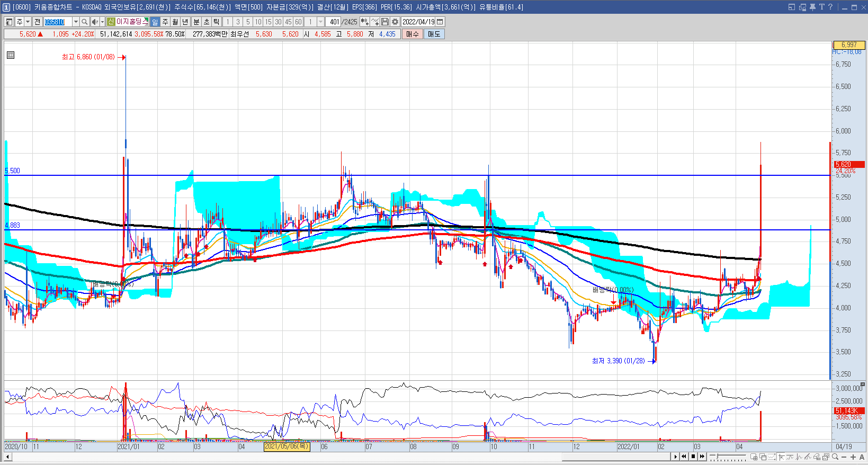Select the 60 interval preset button
Image resolution: width=868 pixels, height=465 pixels.
(x=298, y=22)
